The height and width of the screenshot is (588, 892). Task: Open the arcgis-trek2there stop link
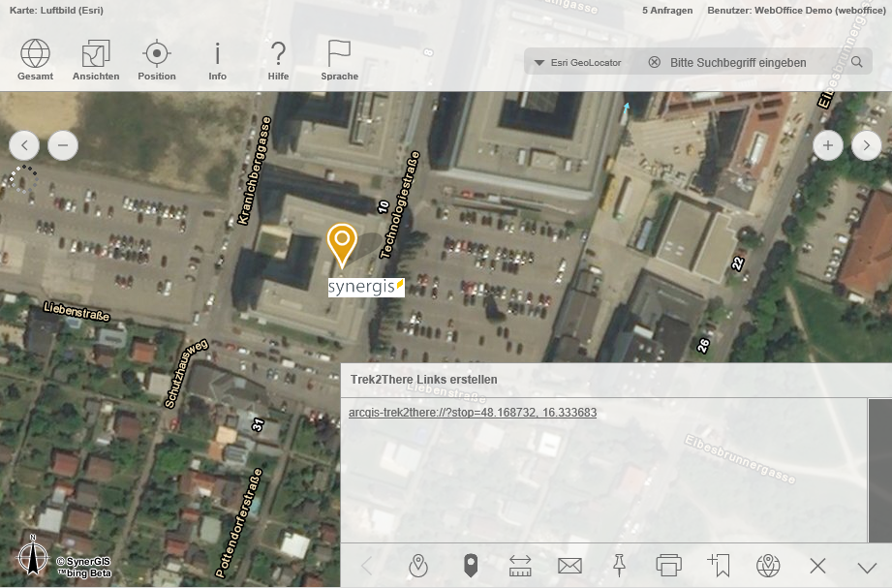click(472, 413)
